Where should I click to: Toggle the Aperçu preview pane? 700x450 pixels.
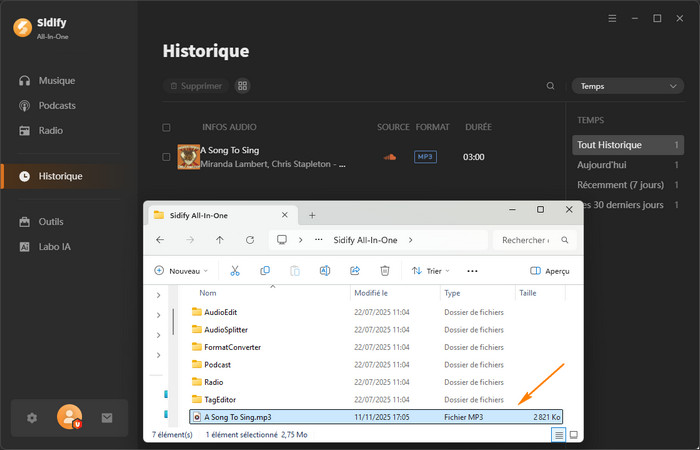point(550,271)
